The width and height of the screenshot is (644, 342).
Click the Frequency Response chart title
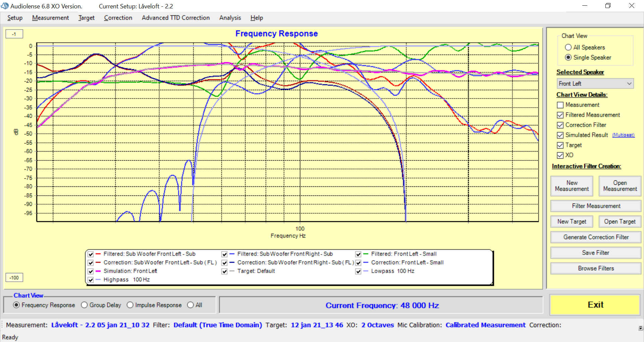point(276,34)
